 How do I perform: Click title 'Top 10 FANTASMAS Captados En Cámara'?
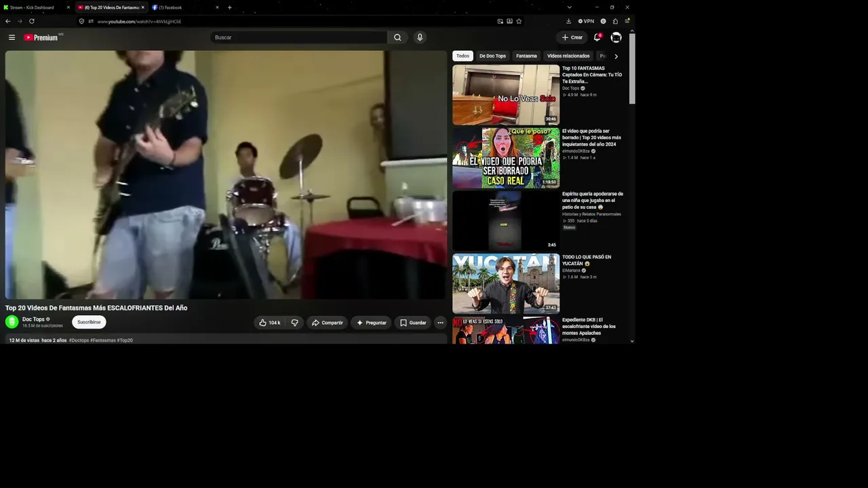click(x=592, y=75)
